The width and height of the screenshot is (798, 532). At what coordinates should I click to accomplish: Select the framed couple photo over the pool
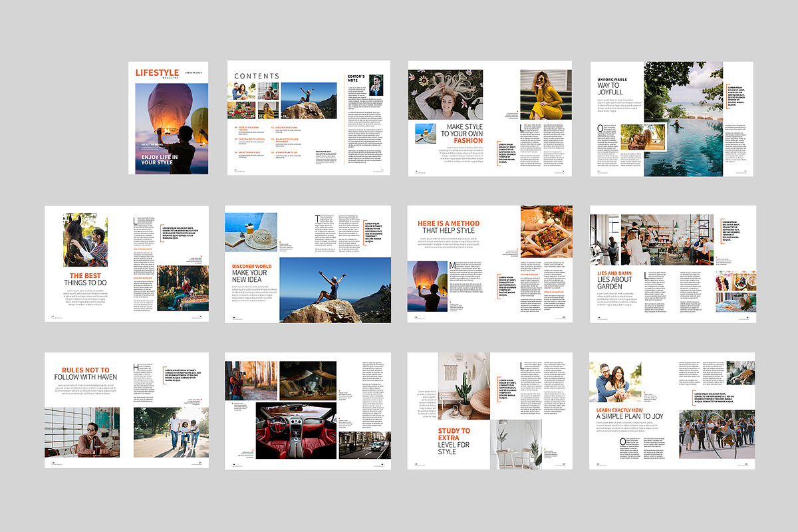coord(643,138)
